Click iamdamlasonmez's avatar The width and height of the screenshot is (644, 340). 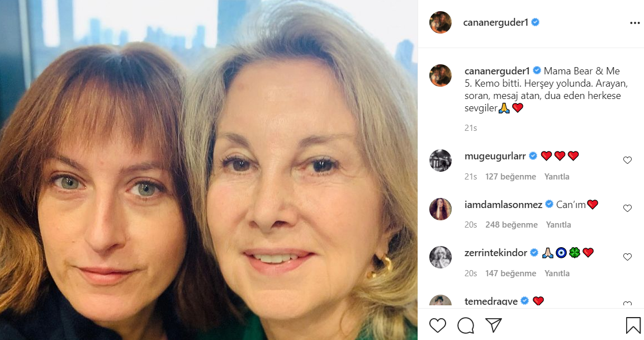click(x=441, y=209)
